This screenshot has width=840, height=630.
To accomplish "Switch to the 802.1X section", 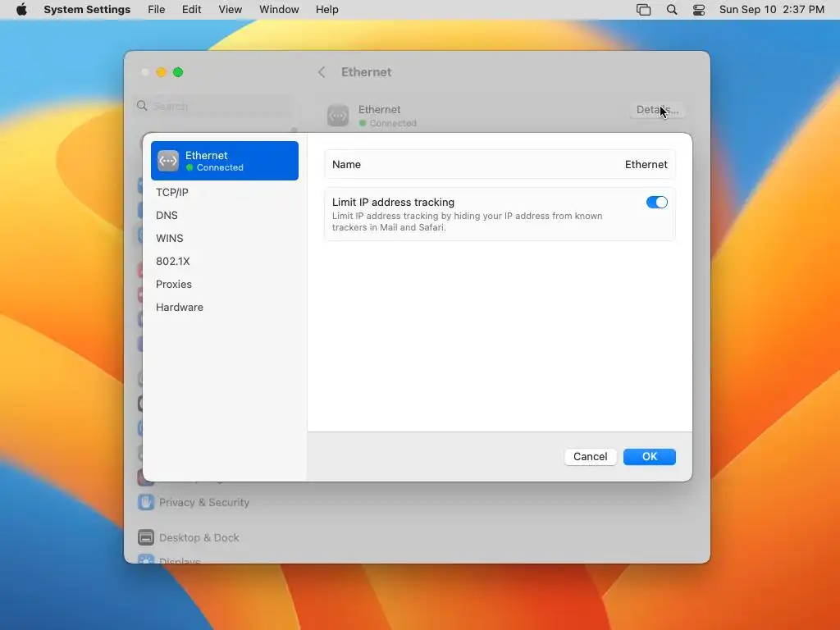I will click(172, 262).
